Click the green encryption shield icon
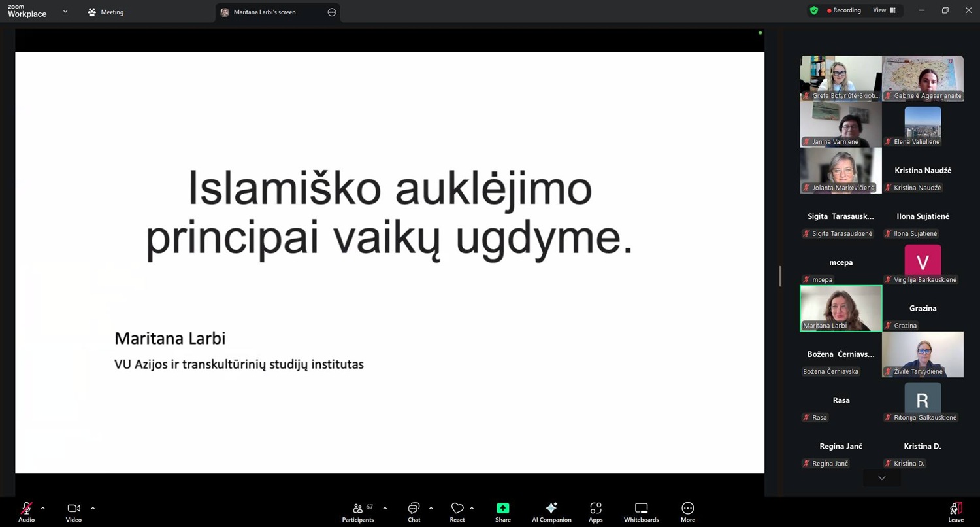This screenshot has height=527, width=980. [813, 10]
